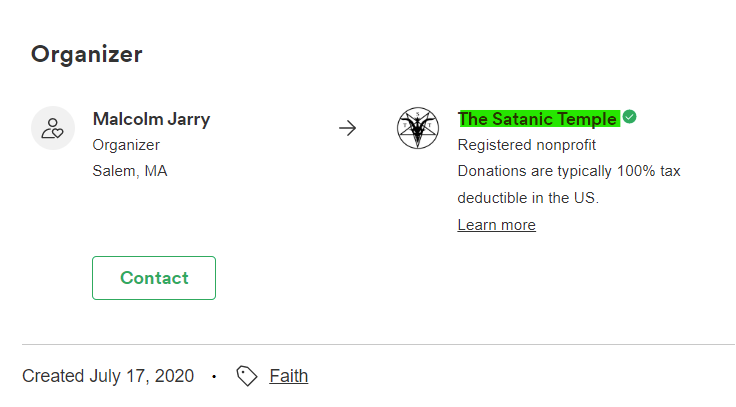Click the Salem, MA location text
The width and height of the screenshot is (736, 407).
coord(130,170)
